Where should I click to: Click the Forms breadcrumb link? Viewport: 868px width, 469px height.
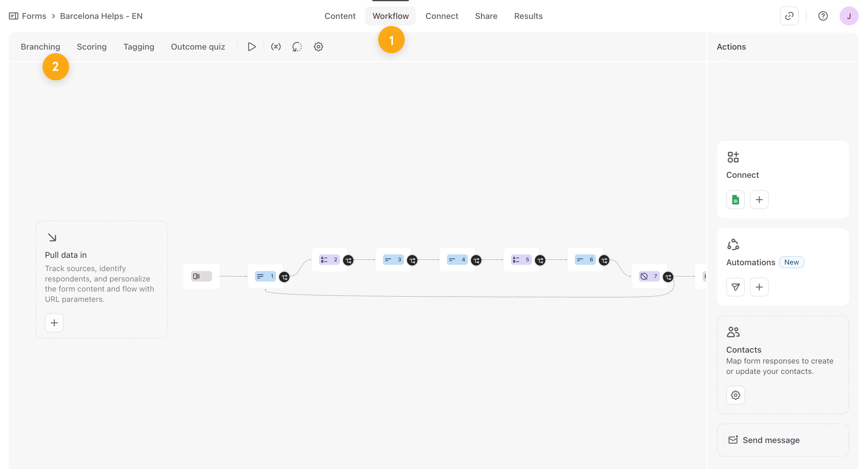34,16
